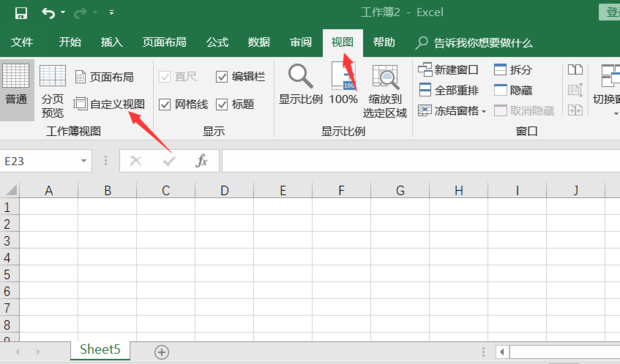Viewport: 620px width, 364px height.
Task: Switch to the 插入 tab
Action: click(x=112, y=42)
